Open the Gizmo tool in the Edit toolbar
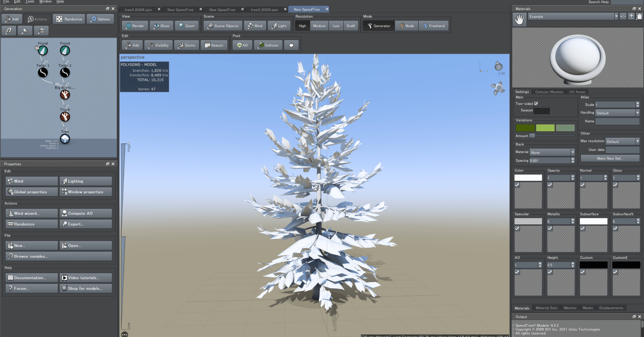644x337 pixels. pyautogui.click(x=187, y=45)
